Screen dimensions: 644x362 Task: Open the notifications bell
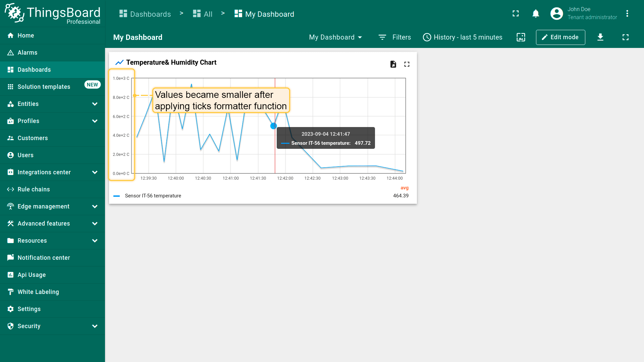pos(536,13)
